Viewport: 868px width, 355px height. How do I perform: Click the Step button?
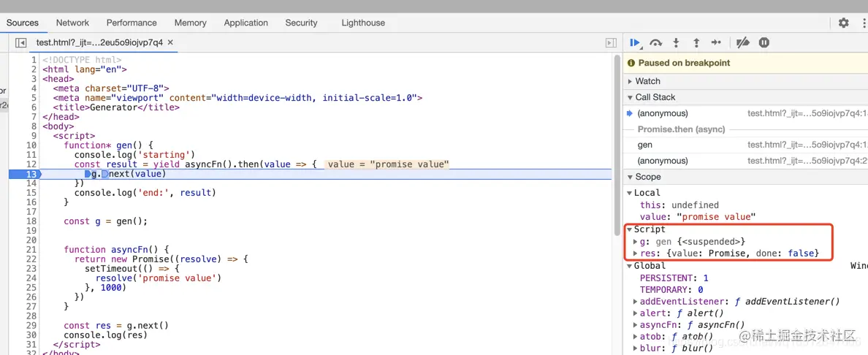click(716, 42)
